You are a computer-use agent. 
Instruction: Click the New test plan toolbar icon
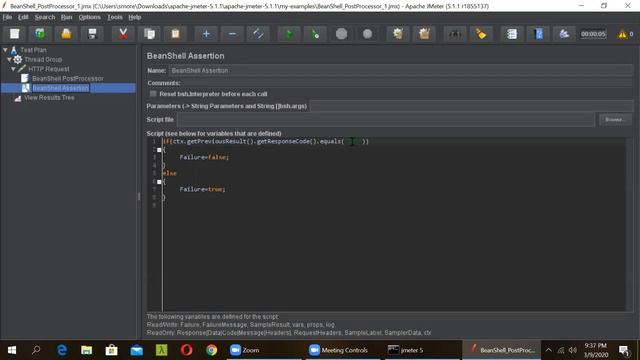[x=14, y=34]
